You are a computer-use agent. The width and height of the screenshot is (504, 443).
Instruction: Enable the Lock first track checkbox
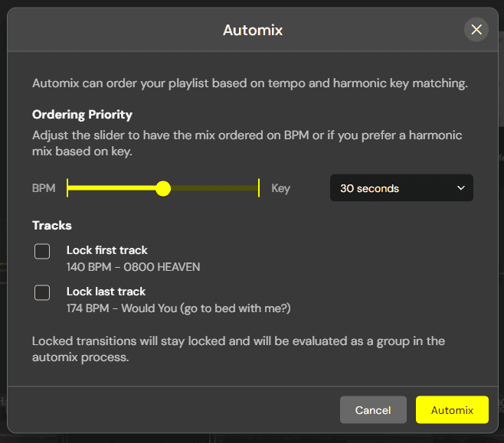(x=42, y=252)
